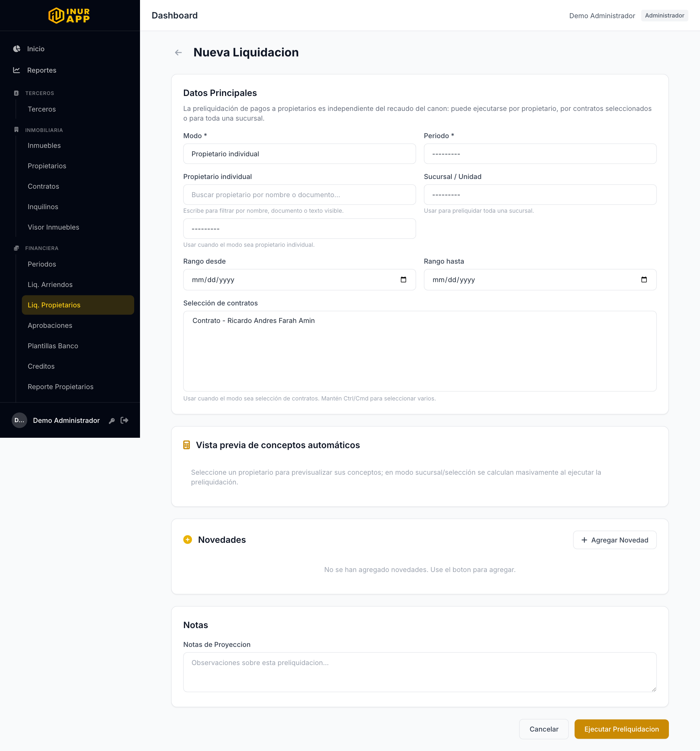700x751 pixels.
Task: Click the back arrow beside Nueva Liquidacion
Action: (179, 53)
